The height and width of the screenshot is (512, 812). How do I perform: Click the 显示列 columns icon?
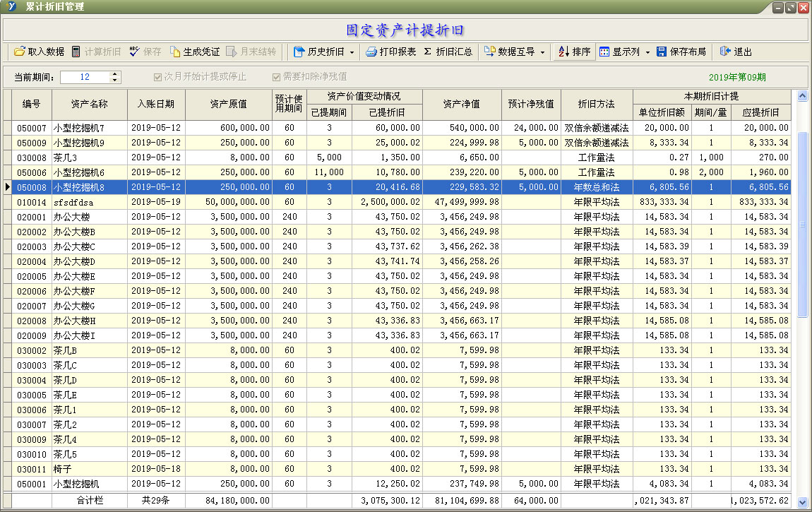point(604,52)
